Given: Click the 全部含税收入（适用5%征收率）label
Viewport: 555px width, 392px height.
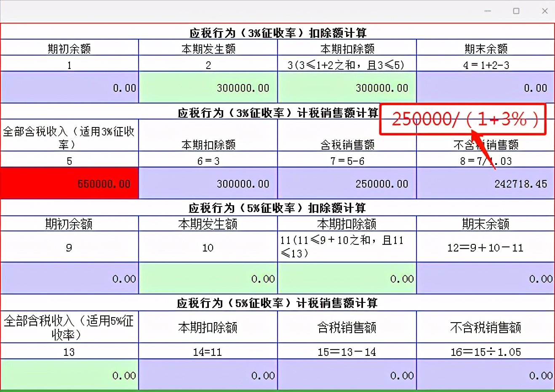Looking at the screenshot, I should pos(69,327).
